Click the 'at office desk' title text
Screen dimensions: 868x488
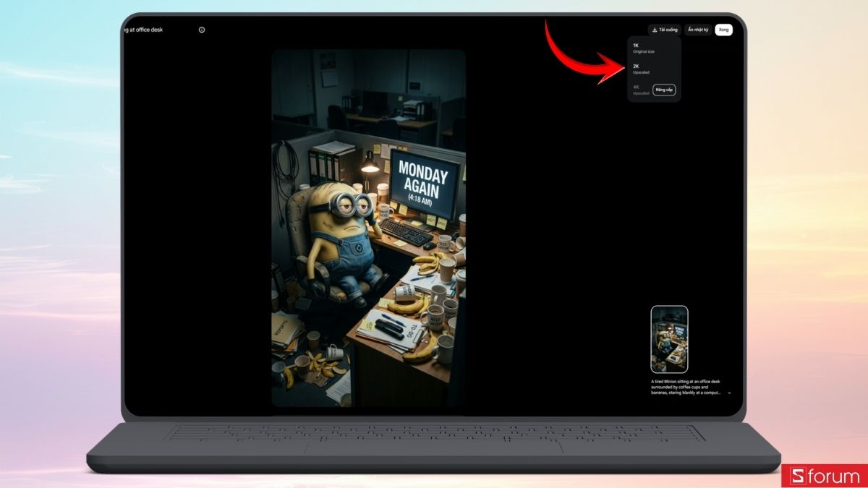[145, 30]
